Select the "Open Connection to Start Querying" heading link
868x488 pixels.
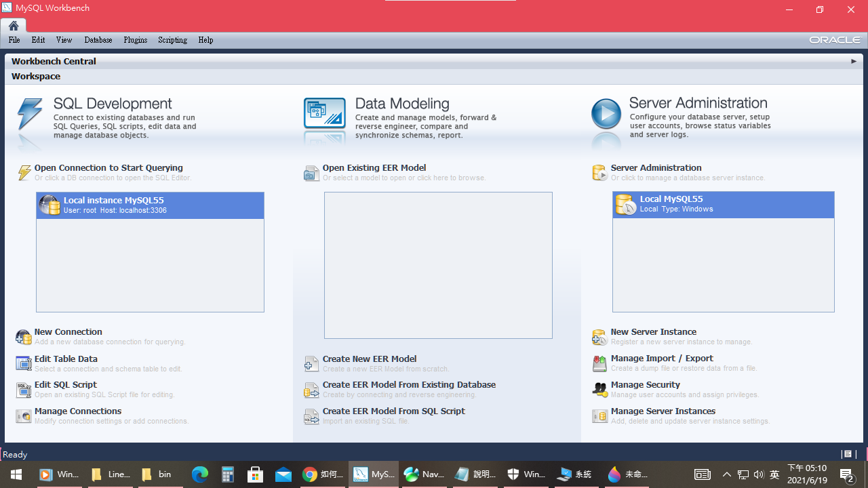108,168
